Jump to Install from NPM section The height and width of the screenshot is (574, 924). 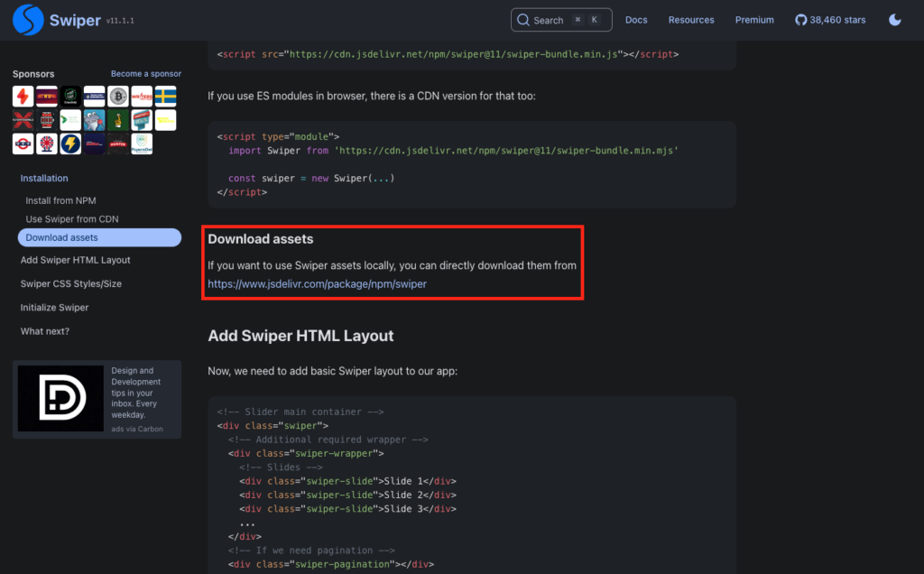[60, 200]
